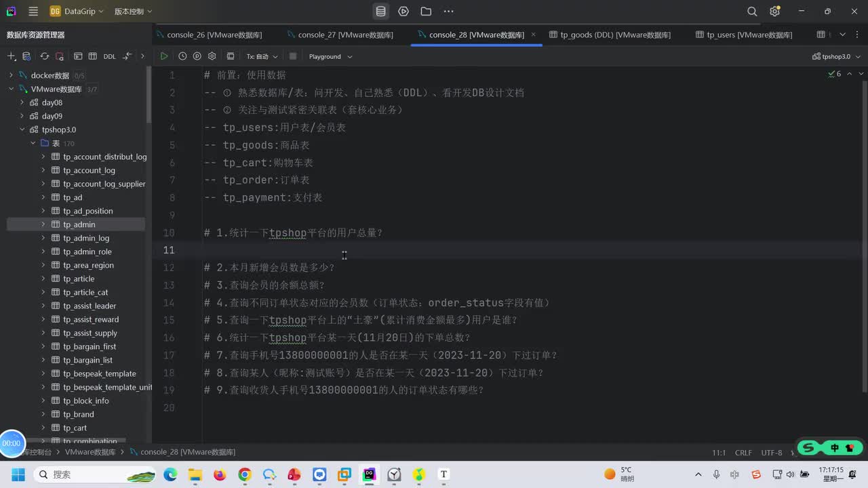Expand the day08 schema node
The height and width of the screenshot is (488, 868).
(x=22, y=102)
